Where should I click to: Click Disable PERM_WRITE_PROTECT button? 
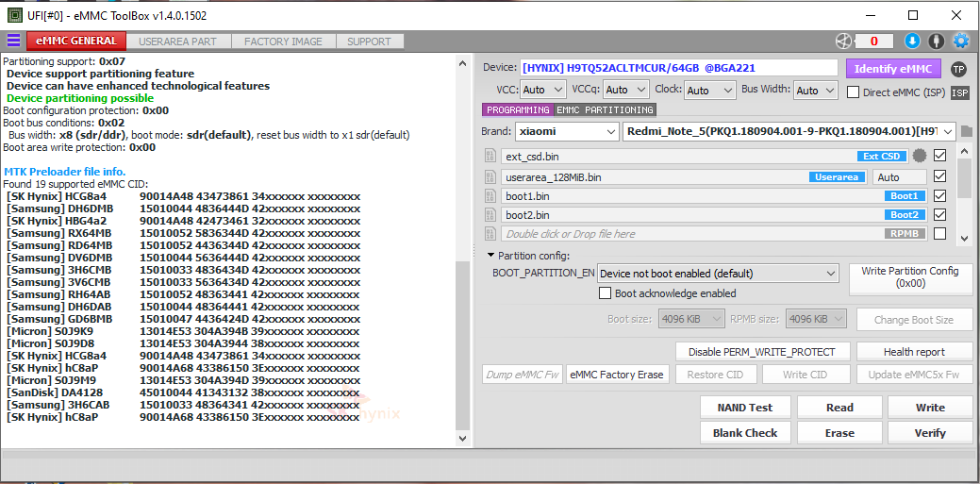click(x=762, y=351)
